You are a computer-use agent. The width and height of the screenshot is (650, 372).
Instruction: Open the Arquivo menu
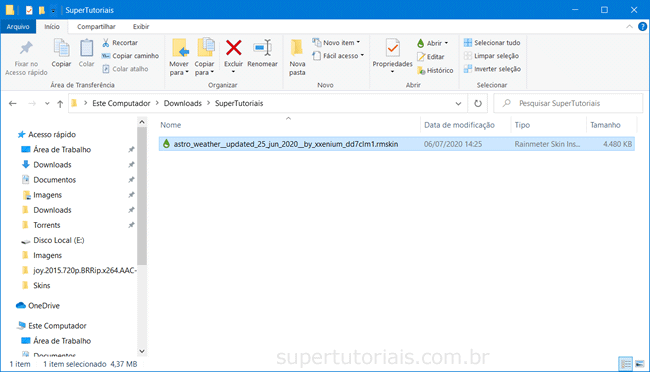[x=18, y=27]
